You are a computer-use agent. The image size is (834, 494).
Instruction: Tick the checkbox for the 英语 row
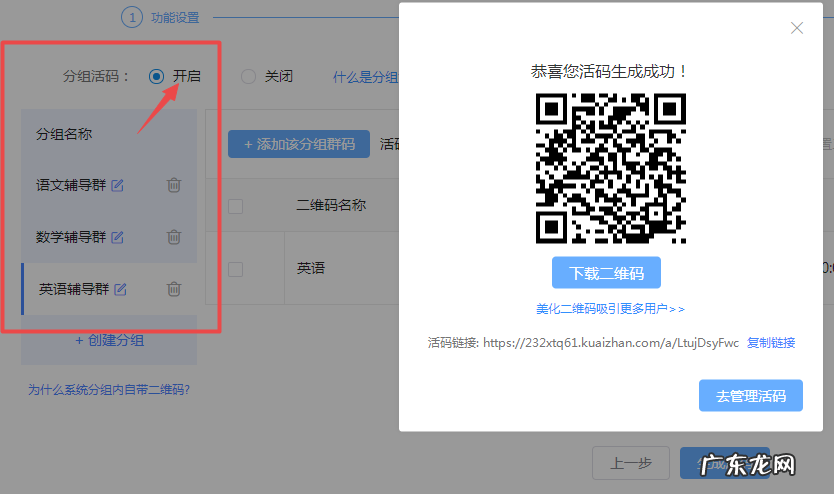pos(236,269)
